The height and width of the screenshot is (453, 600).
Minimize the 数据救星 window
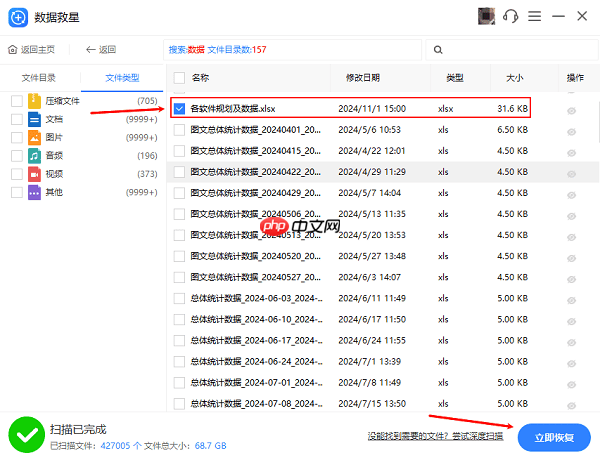coord(558,16)
